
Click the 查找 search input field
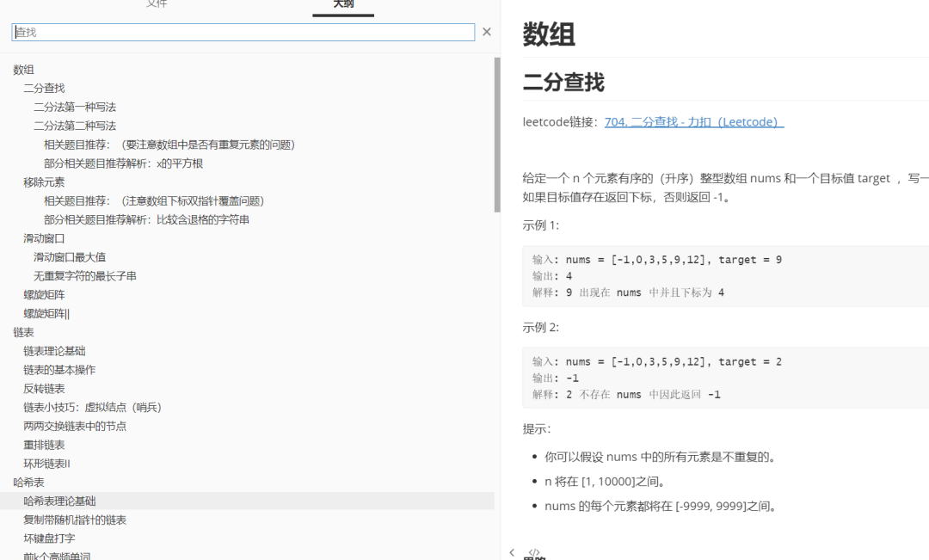243,32
